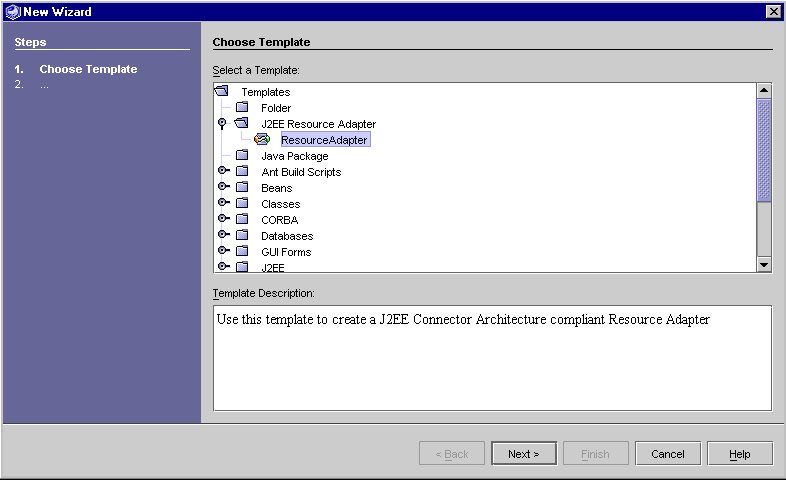Click the Choose Template step in Steps
The width and height of the screenshot is (786, 480).
(x=88, y=69)
